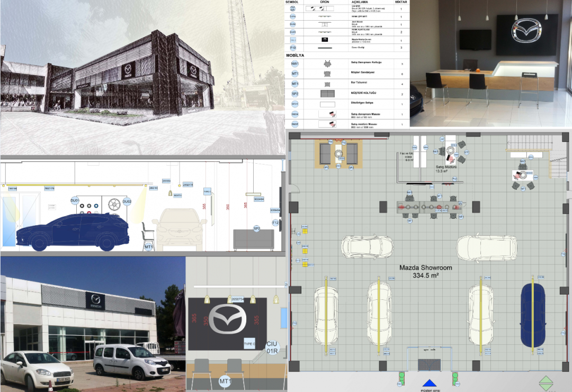
Task: Select the NW1 symbol in the furniture legend
Action: point(295,64)
